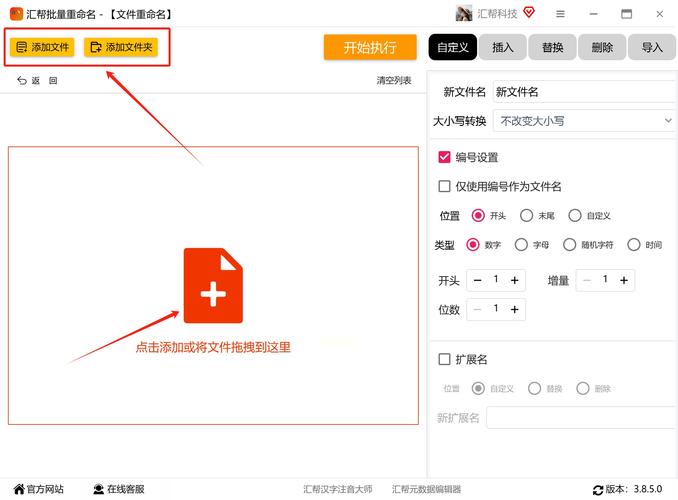Decrease the 增量 increment value
The image size is (678, 500).
(587, 280)
